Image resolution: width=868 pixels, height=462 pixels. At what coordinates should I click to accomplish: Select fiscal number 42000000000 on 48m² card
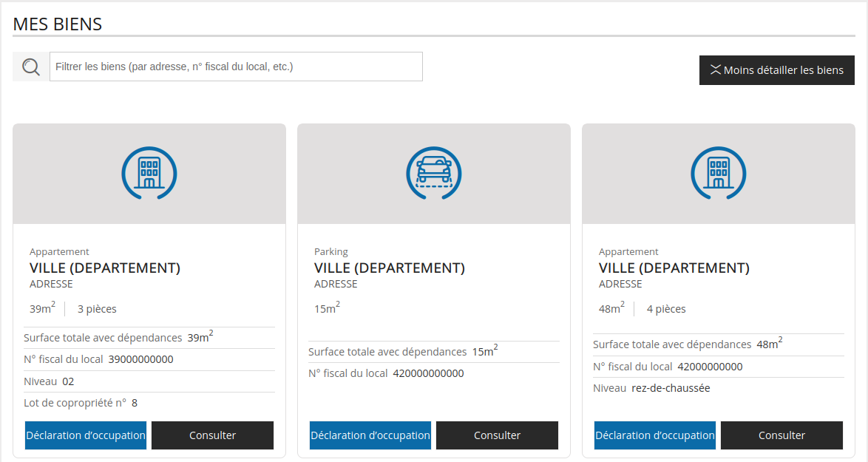click(x=711, y=367)
